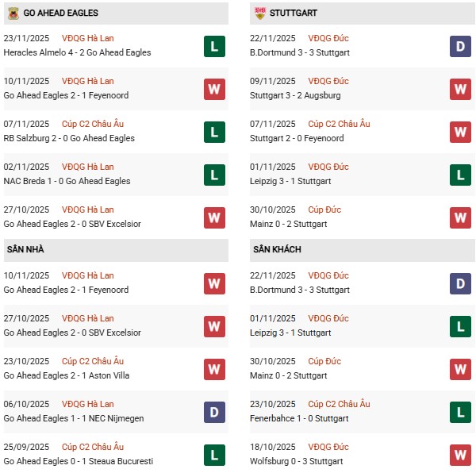Screen dimensions: 476x473
Task: Click the L badge beside the Fenerbahce result
Action: (x=461, y=412)
